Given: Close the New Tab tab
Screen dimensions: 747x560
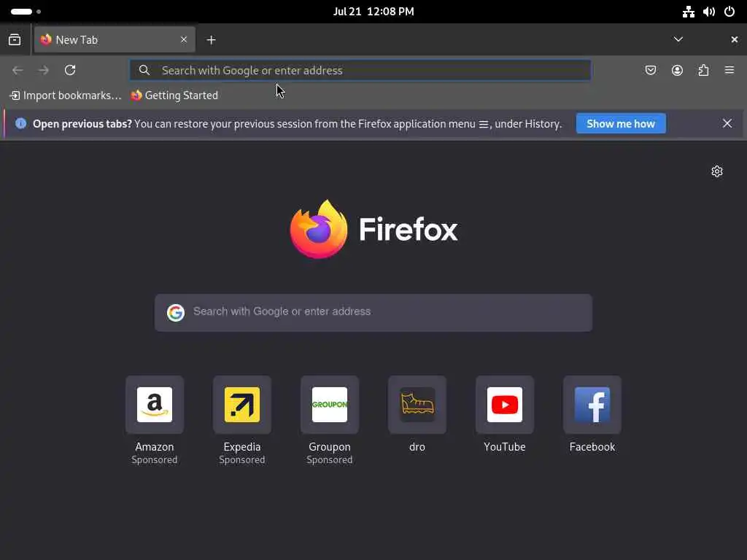Looking at the screenshot, I should [184, 39].
